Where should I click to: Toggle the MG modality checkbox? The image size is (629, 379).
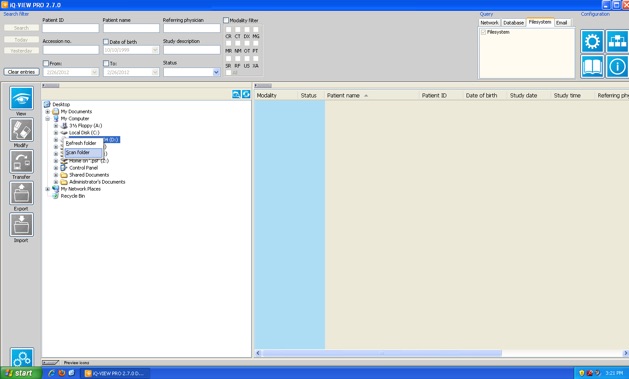tap(256, 29)
